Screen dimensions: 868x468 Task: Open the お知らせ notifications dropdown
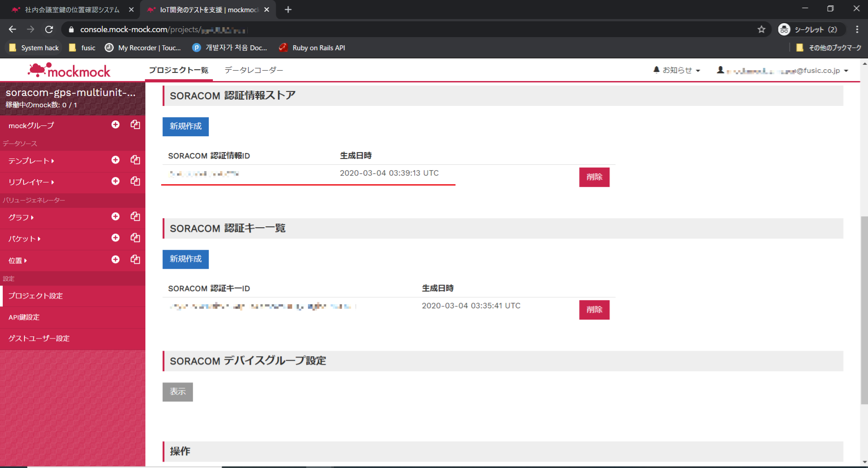point(676,70)
